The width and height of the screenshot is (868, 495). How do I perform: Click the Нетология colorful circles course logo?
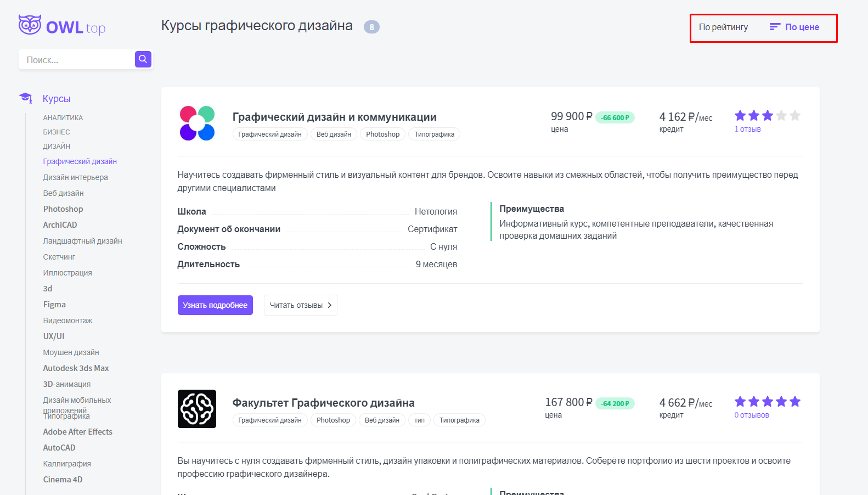(x=197, y=123)
